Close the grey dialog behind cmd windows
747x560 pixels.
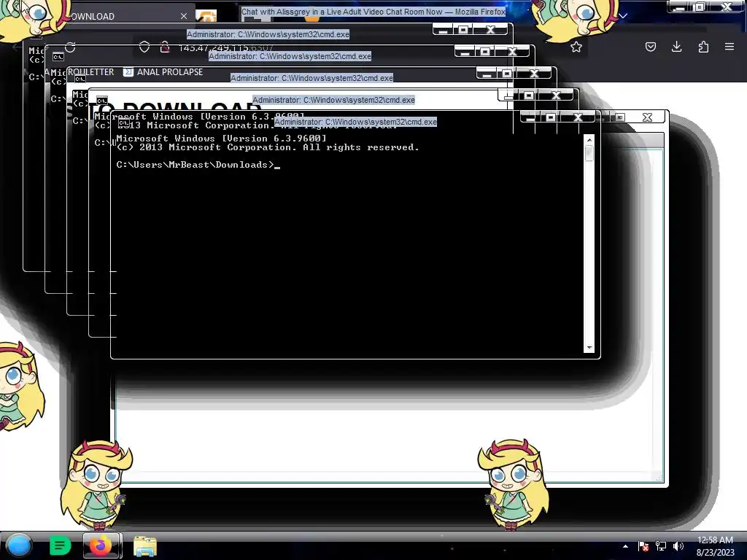click(x=647, y=117)
